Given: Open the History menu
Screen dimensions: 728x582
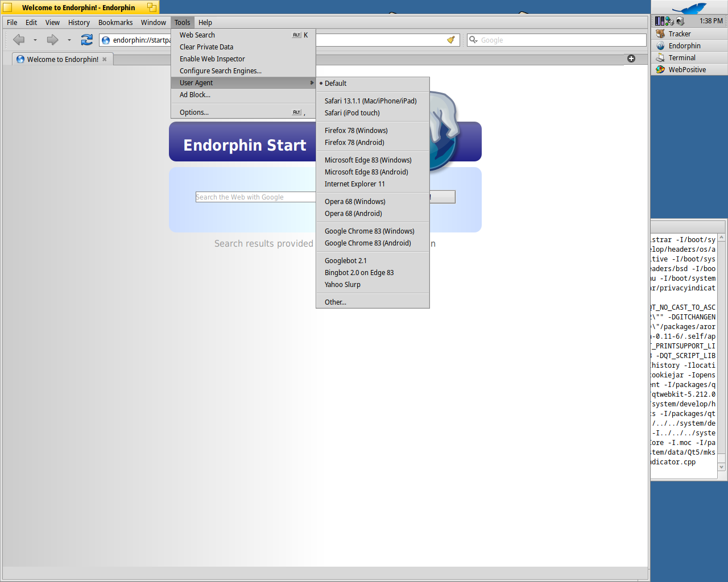Looking at the screenshot, I should pos(79,23).
